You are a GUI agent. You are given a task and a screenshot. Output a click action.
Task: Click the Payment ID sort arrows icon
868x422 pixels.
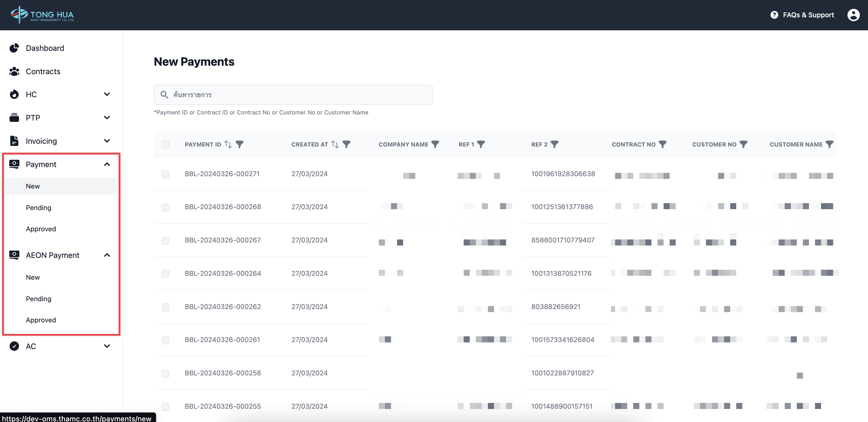coord(228,144)
